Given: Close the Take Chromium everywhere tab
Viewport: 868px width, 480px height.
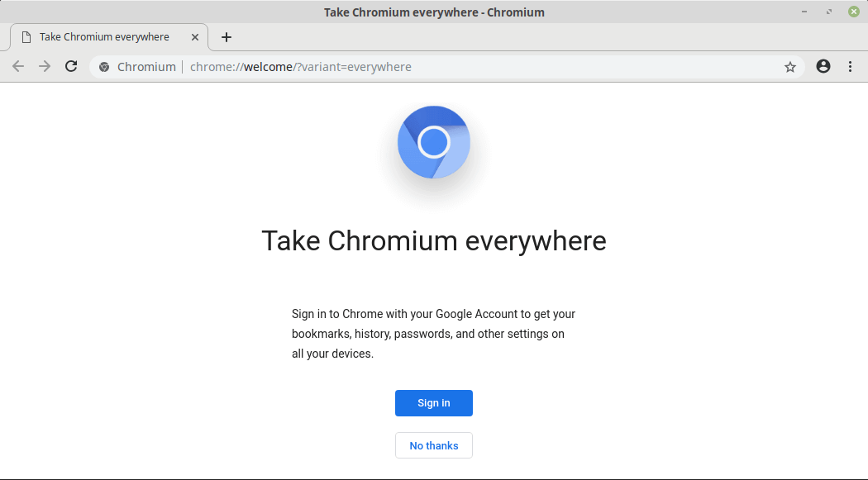Looking at the screenshot, I should (195, 37).
